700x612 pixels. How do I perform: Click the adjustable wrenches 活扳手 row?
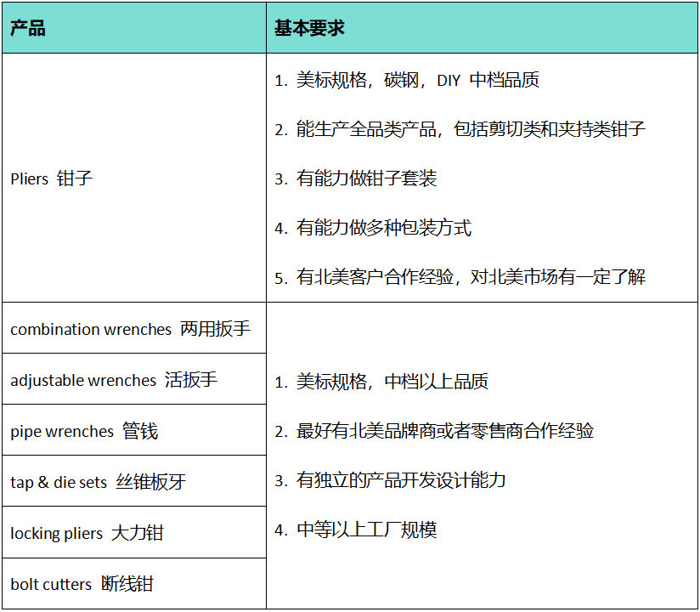click(x=114, y=380)
